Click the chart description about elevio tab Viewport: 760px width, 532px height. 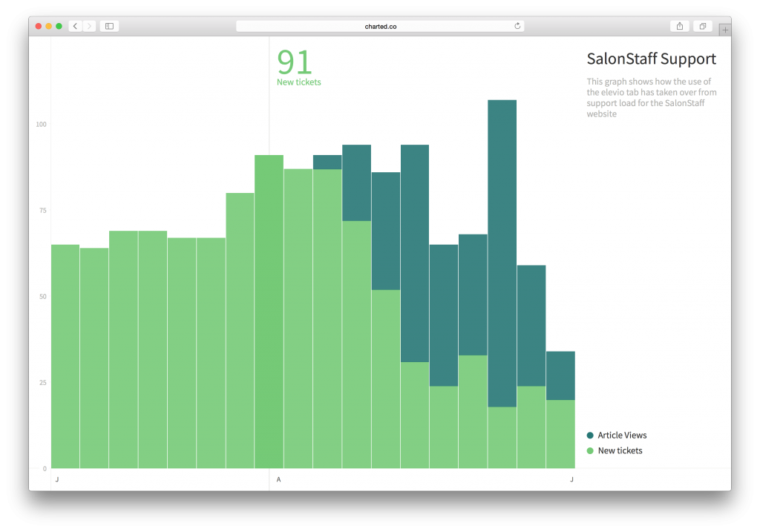point(652,97)
